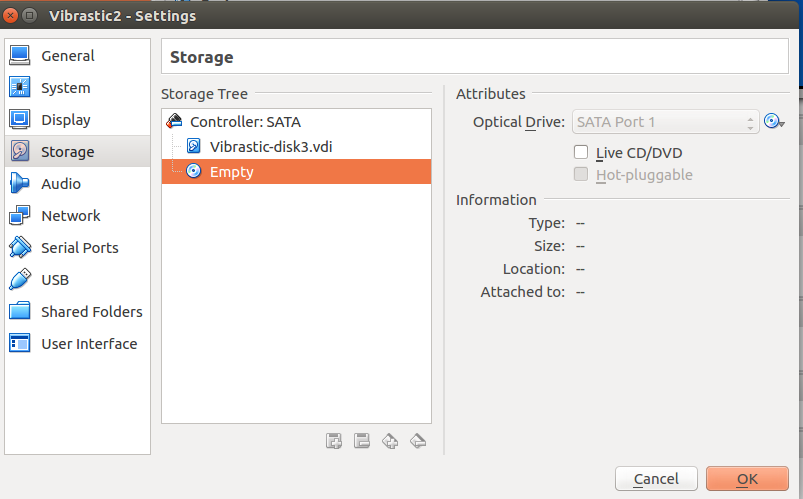
Task: Go to the Shared Folders category
Action: click(91, 312)
